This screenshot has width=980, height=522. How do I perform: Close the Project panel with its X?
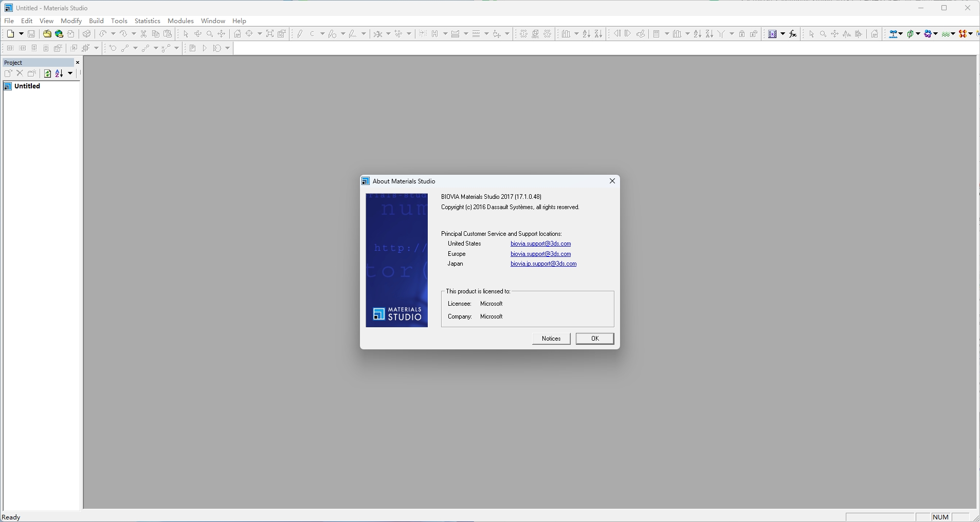pyautogui.click(x=78, y=63)
